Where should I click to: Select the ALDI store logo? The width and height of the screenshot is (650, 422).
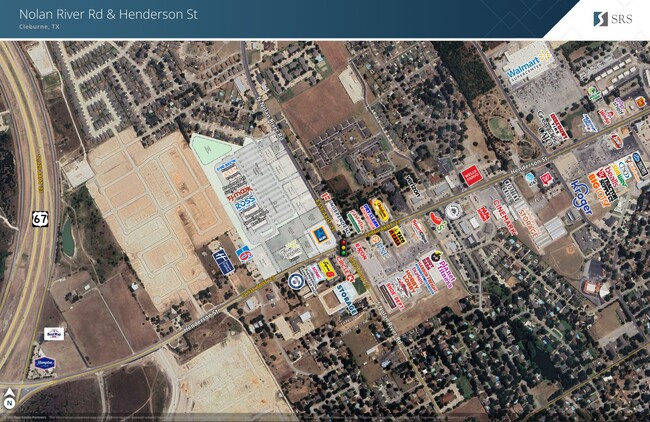(319, 237)
